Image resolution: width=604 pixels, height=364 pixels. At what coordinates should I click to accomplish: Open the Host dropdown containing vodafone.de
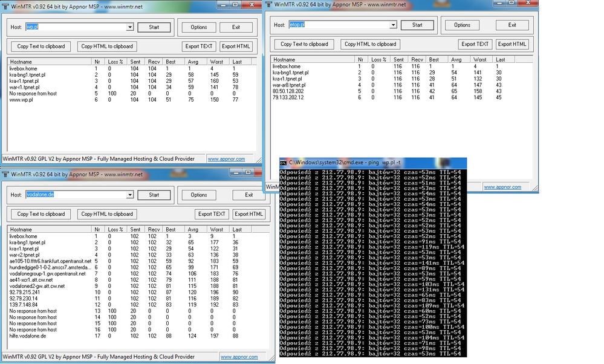129,195
